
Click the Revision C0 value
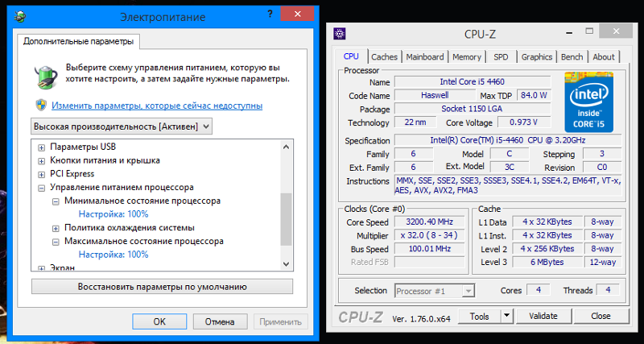click(x=601, y=168)
